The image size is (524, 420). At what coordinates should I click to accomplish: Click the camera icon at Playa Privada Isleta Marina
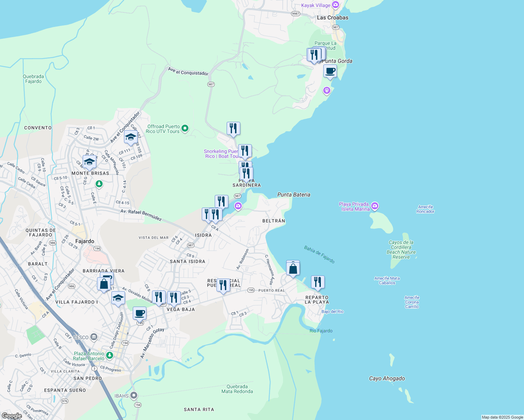(375, 206)
